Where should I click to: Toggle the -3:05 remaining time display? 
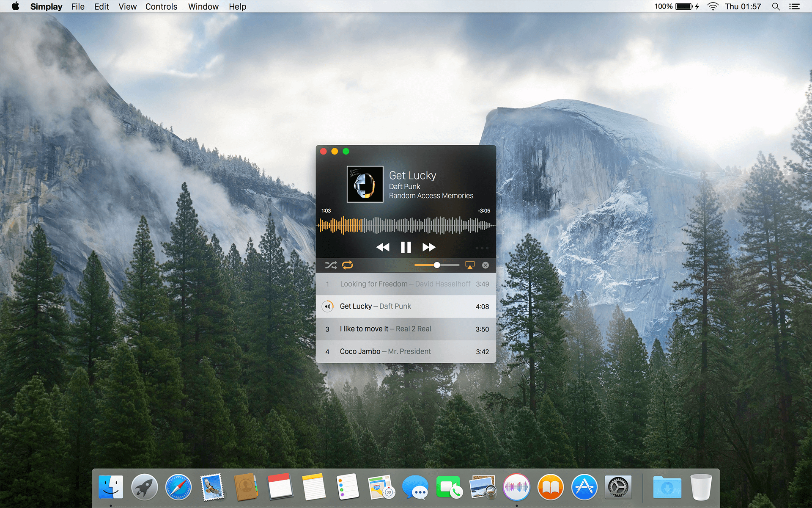[484, 211]
